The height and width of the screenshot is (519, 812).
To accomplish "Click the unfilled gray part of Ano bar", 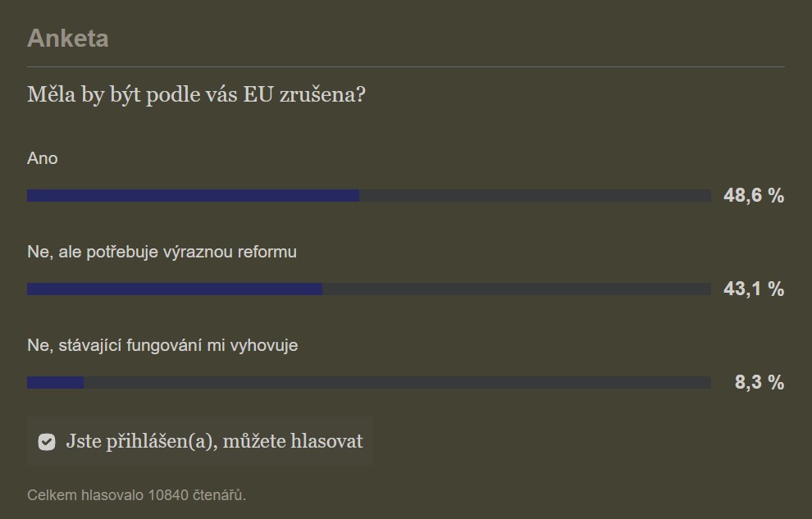I will coord(535,196).
